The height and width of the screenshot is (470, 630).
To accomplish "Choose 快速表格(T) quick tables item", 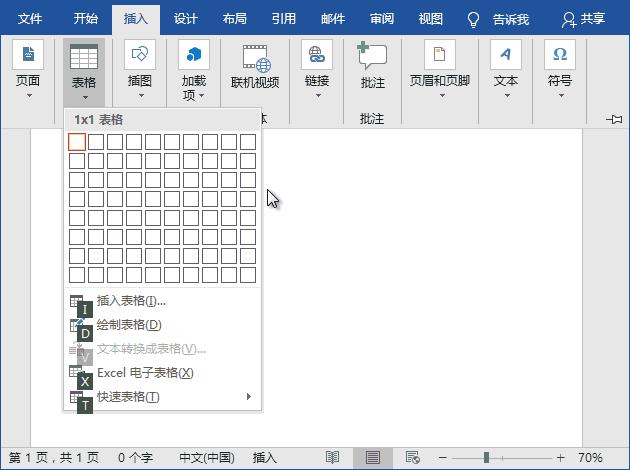I will (163, 396).
